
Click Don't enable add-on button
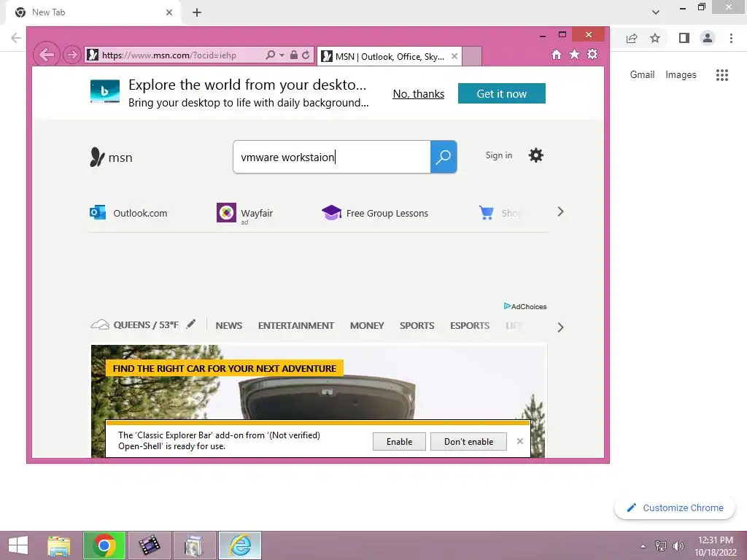pos(468,441)
